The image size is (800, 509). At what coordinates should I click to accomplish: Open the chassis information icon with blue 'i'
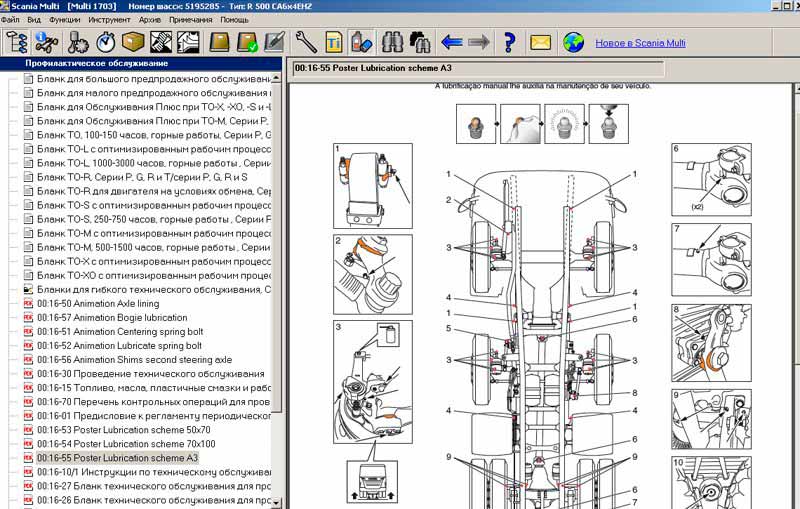pos(46,42)
